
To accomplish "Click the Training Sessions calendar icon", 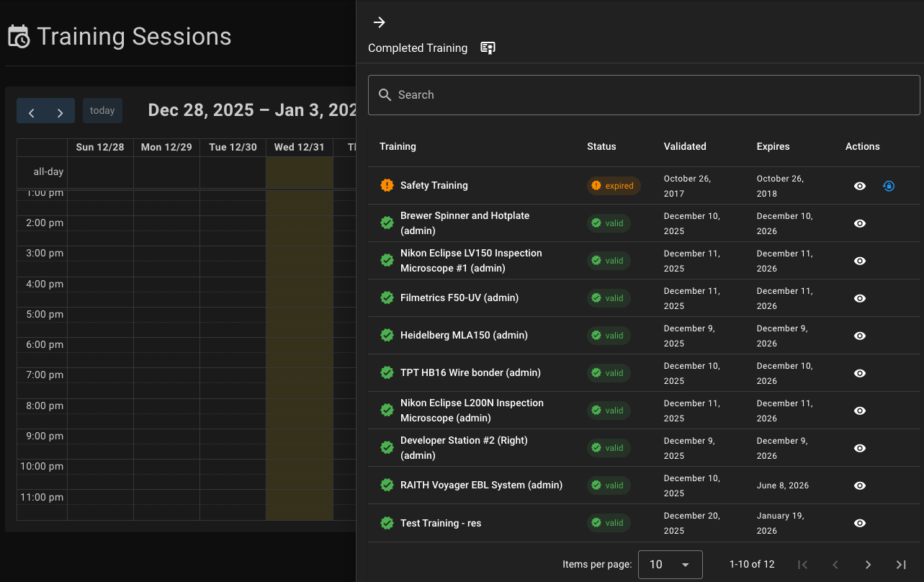I will pos(18,36).
